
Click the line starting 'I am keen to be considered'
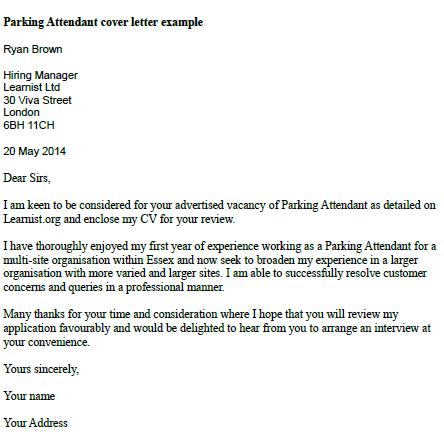[219, 205]
